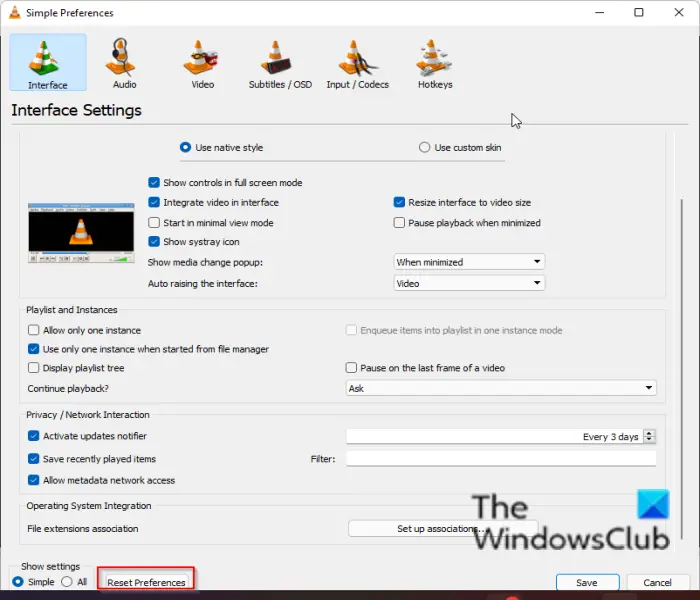The width and height of the screenshot is (700, 600).
Task: Click the Every 3 days interval field
Action: coord(495,436)
